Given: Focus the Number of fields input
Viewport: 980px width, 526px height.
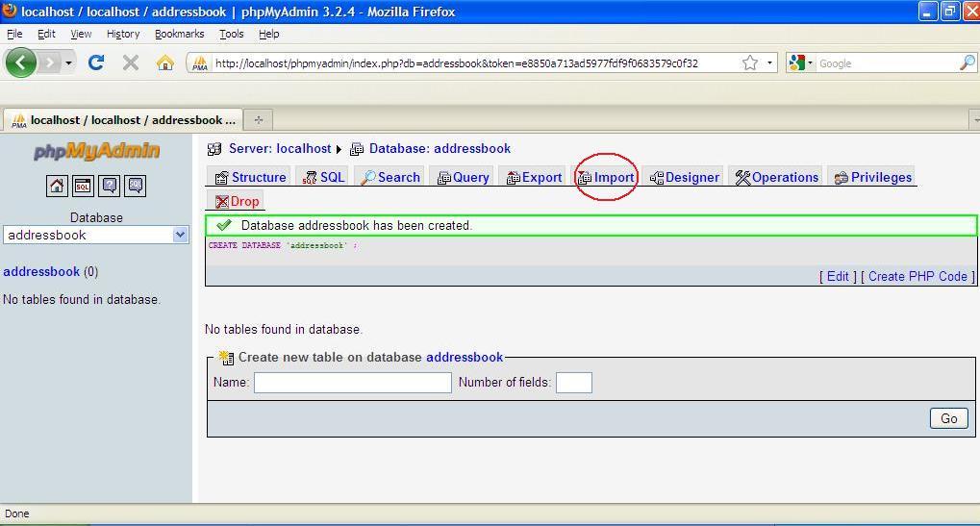Looking at the screenshot, I should tap(574, 383).
